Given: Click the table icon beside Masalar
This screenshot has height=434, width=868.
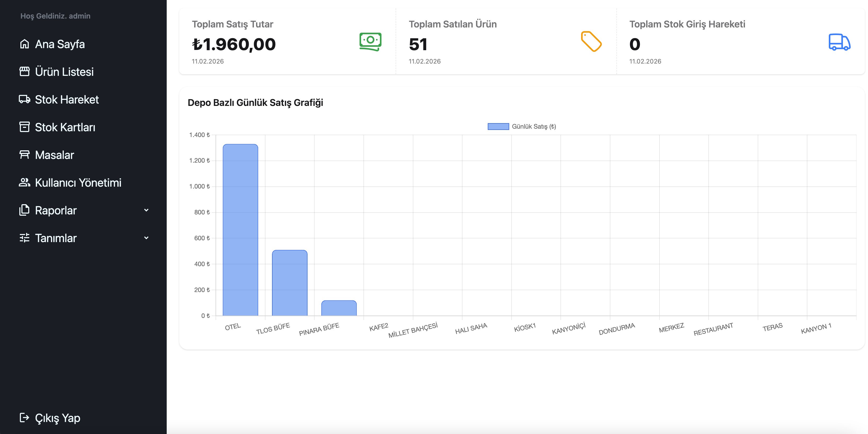Looking at the screenshot, I should point(24,155).
